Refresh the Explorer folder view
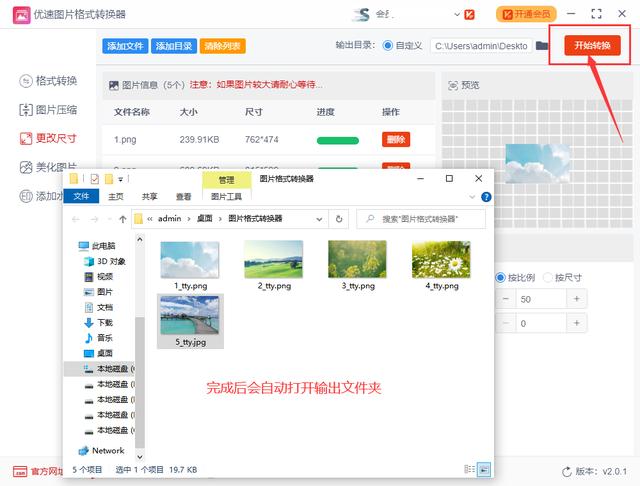Screen dimensions: 640x486 [x=340, y=218]
